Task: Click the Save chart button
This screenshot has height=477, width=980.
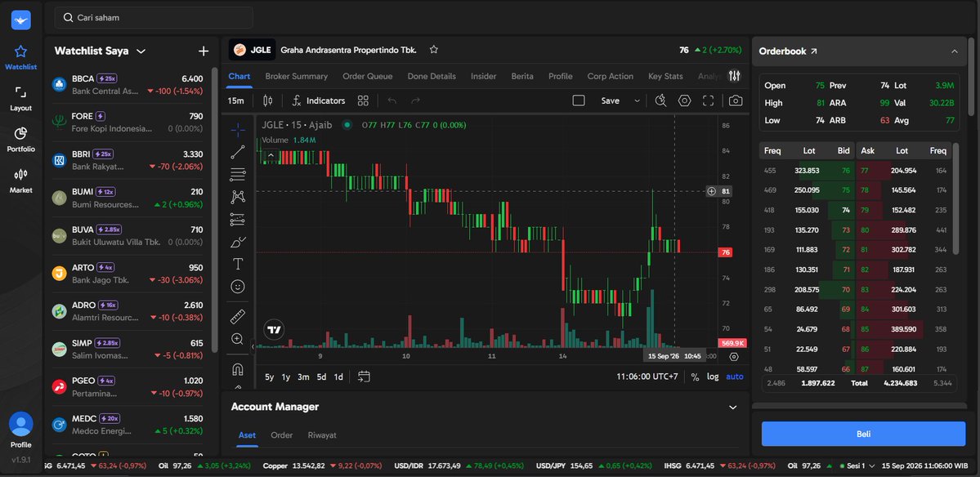Action: 610,100
